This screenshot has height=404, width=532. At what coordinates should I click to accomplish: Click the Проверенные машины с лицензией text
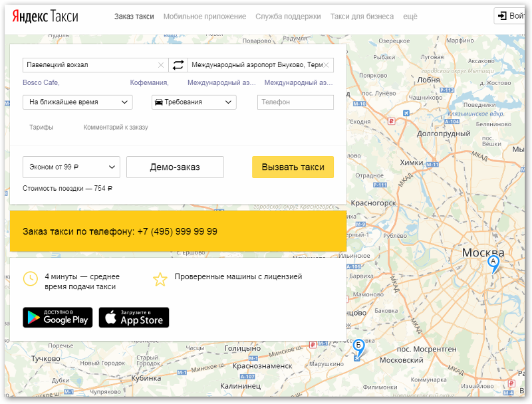point(238,276)
